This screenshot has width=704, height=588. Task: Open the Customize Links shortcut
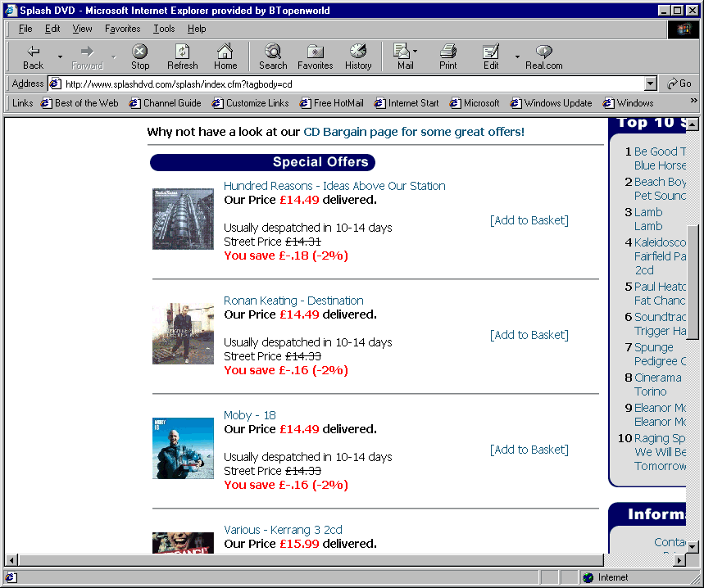(251, 103)
